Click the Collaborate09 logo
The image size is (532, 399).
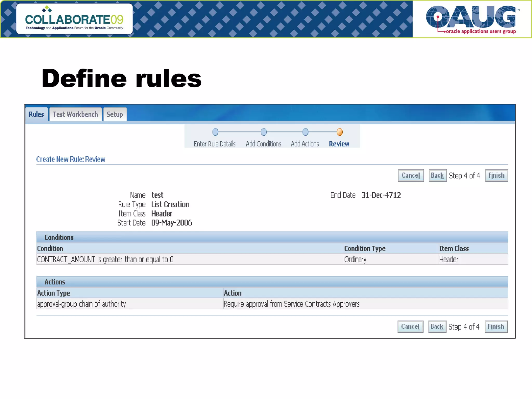click(x=75, y=19)
